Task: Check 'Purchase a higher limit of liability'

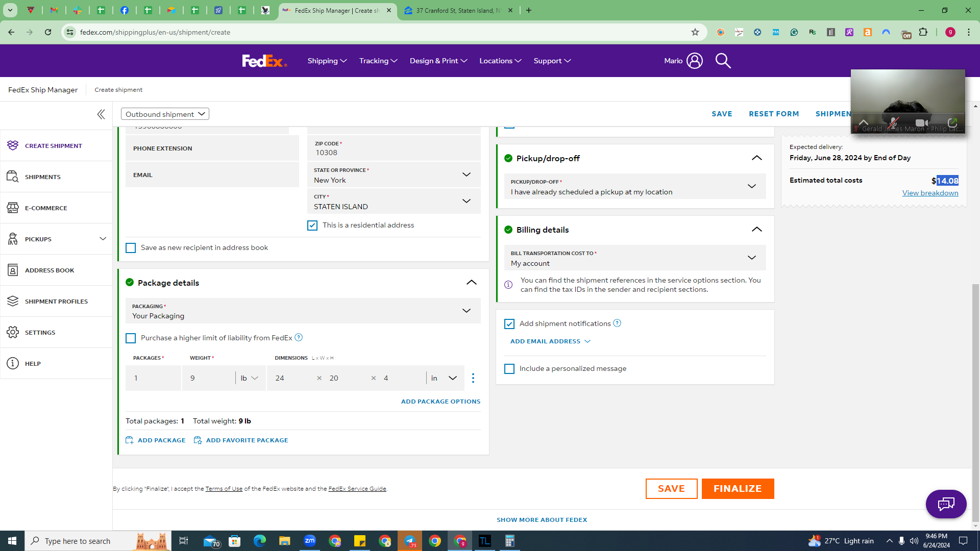Action: (131, 338)
